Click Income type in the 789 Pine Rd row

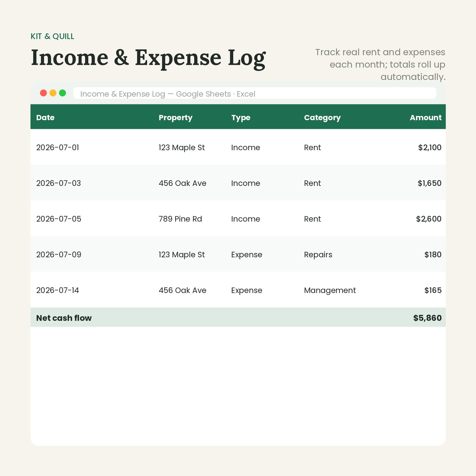[246, 219]
